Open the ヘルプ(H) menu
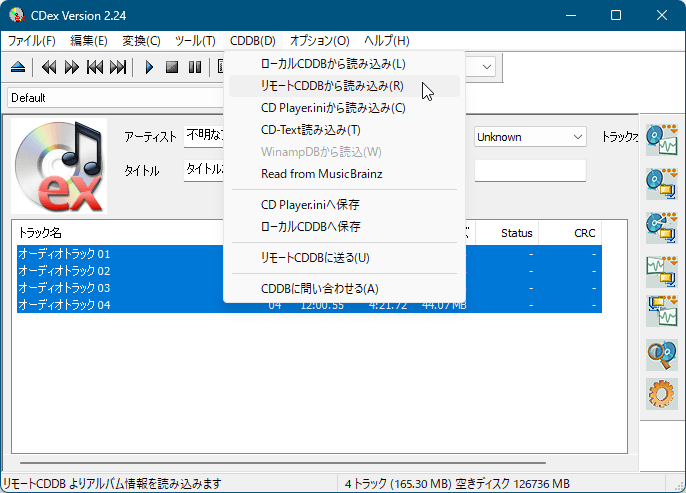The width and height of the screenshot is (686, 493). (387, 41)
